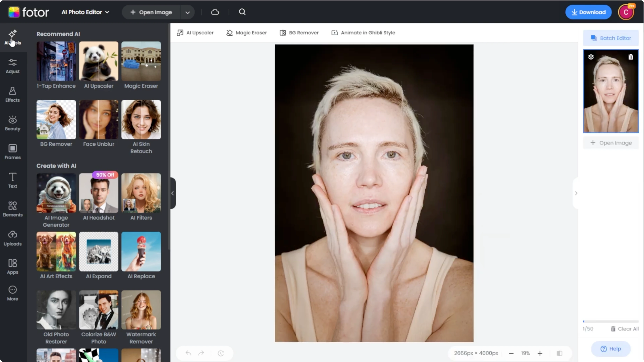Open the Beauty sidebar panel
This screenshot has width=644, height=362.
coord(12,123)
